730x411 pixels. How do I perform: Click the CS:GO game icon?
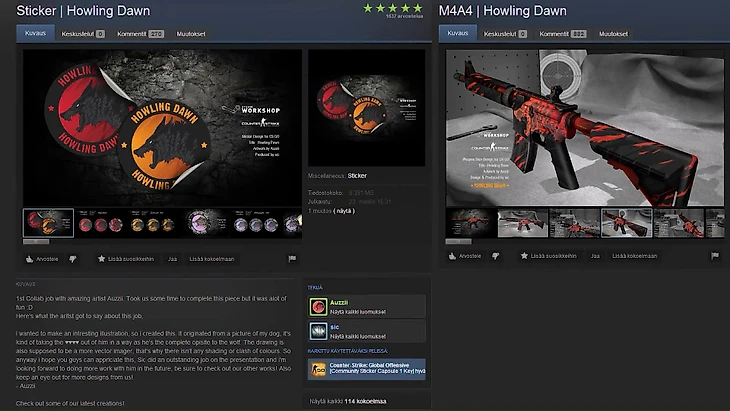[318, 369]
